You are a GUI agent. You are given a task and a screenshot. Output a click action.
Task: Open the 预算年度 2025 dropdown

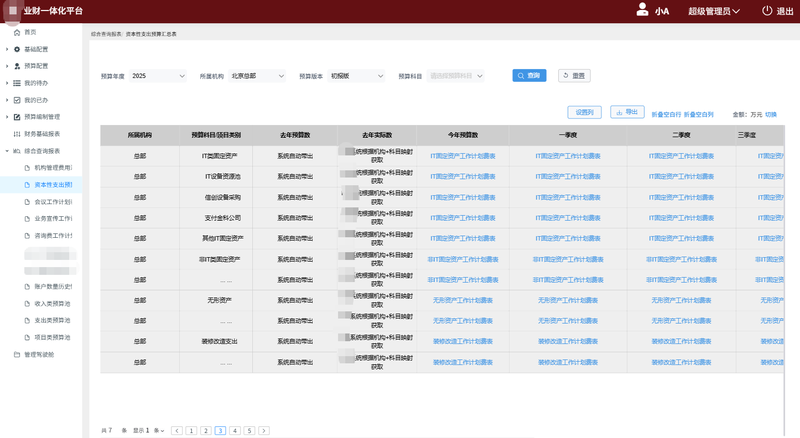[158, 75]
